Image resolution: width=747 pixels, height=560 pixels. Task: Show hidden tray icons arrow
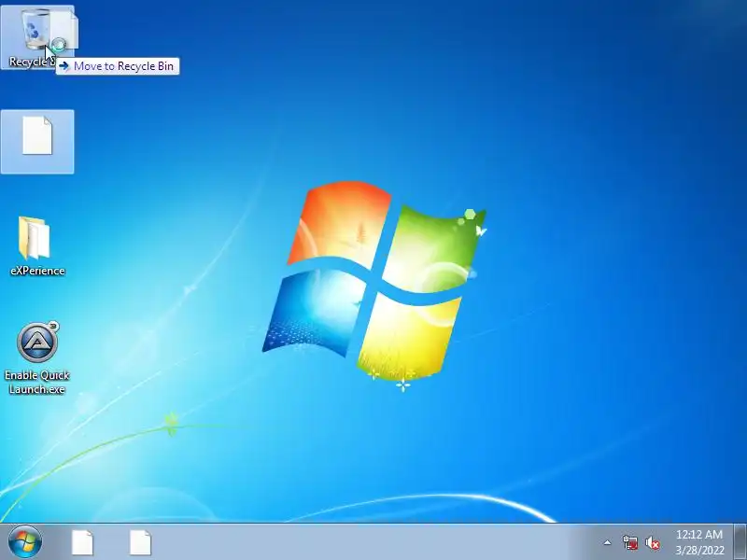pos(607,542)
